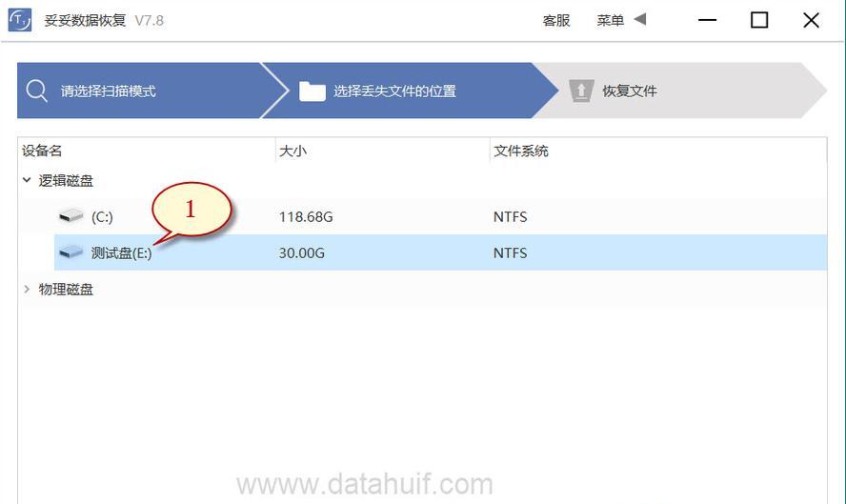Click the triangle arrow next to 菜单
This screenshot has height=504, width=846.
(x=640, y=19)
